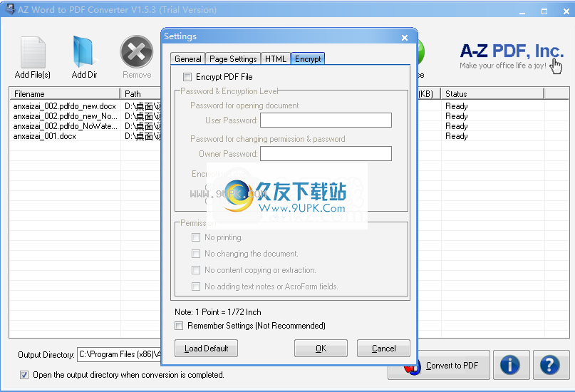Screen dimensions: 575x392
Task: Select the Encrypt tab
Action: point(308,58)
